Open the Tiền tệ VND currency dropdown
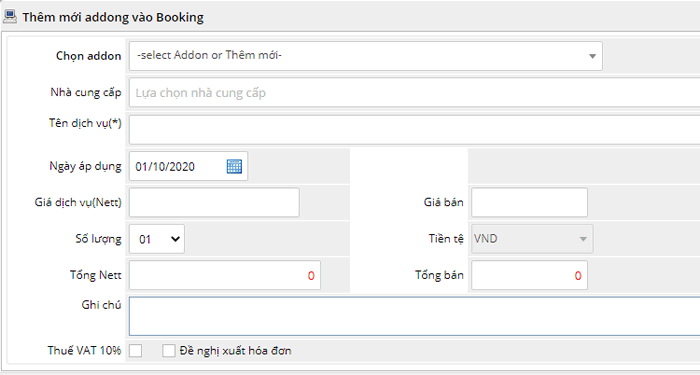The image size is (700, 375). click(530, 239)
